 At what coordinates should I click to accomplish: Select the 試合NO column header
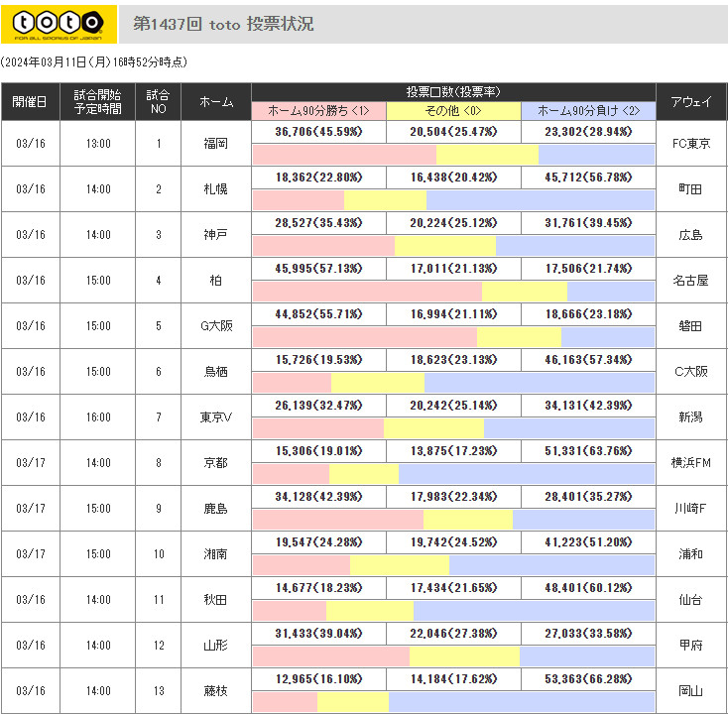(x=158, y=102)
